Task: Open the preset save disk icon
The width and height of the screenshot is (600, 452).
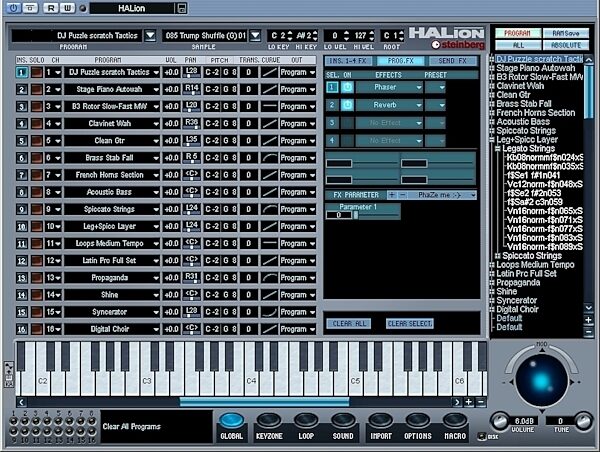Action: [182, 8]
